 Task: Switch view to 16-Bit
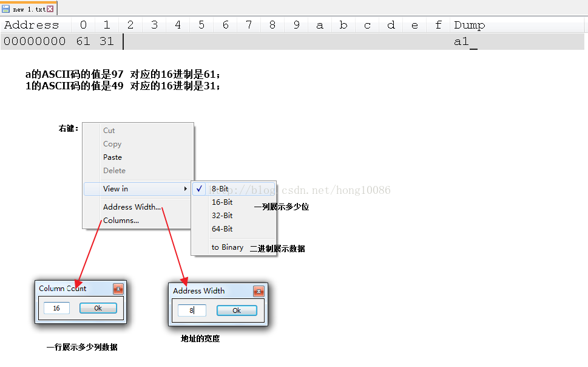[222, 202]
